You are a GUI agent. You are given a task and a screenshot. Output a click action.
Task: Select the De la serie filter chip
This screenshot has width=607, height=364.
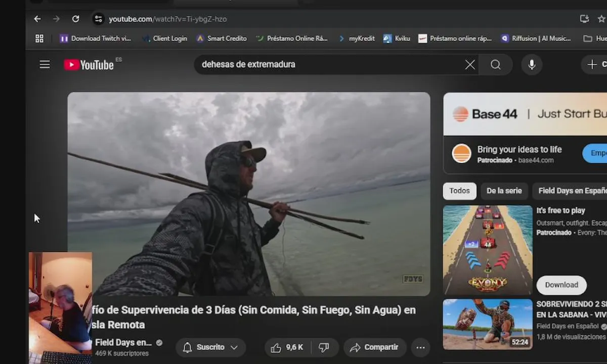point(504,191)
